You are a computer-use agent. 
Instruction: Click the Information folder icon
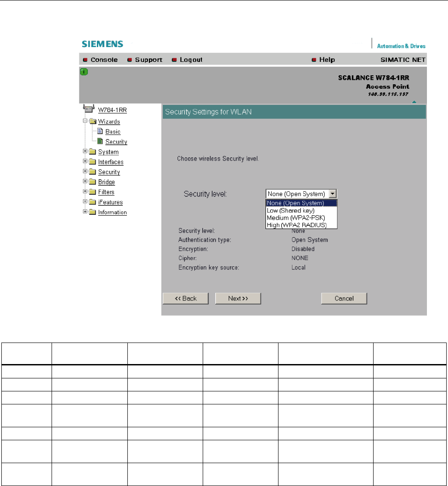pos(92,212)
